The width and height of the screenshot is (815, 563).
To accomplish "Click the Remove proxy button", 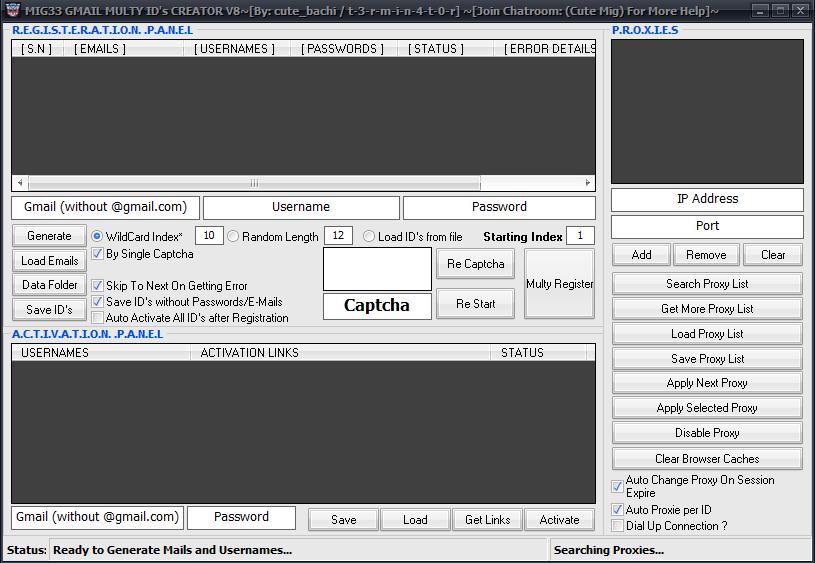I will click(706, 255).
